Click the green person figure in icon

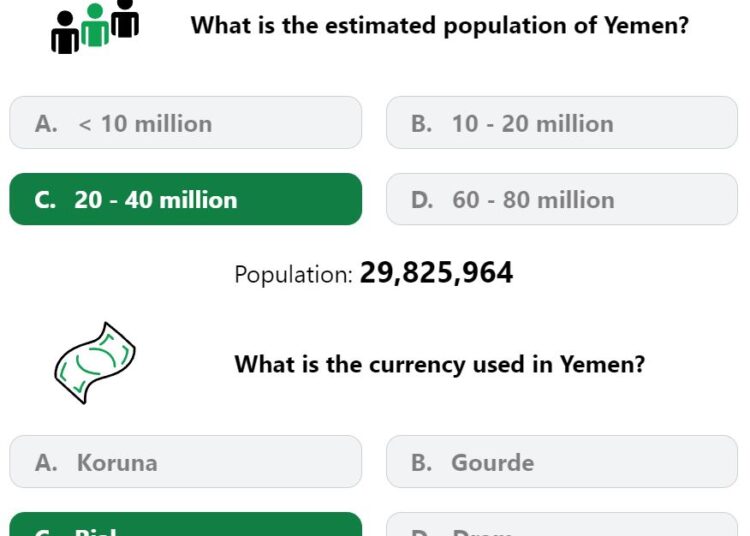point(95,25)
